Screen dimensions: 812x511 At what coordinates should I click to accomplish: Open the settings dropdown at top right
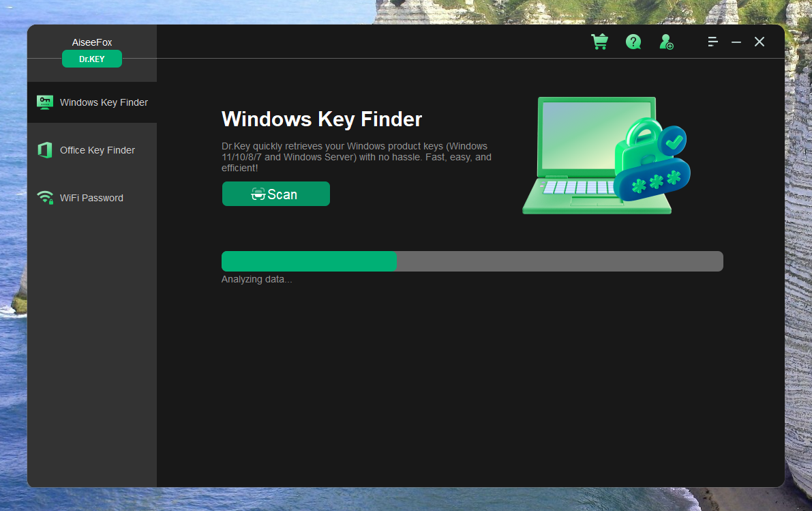712,42
